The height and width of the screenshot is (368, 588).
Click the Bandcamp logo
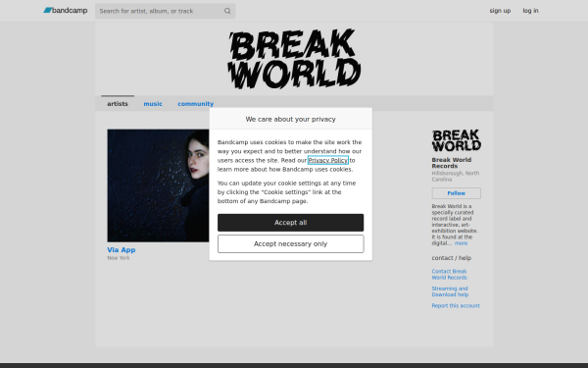[x=66, y=11]
